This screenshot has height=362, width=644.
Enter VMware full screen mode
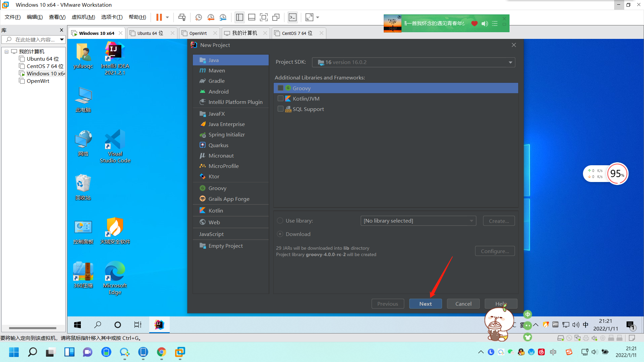click(x=264, y=17)
